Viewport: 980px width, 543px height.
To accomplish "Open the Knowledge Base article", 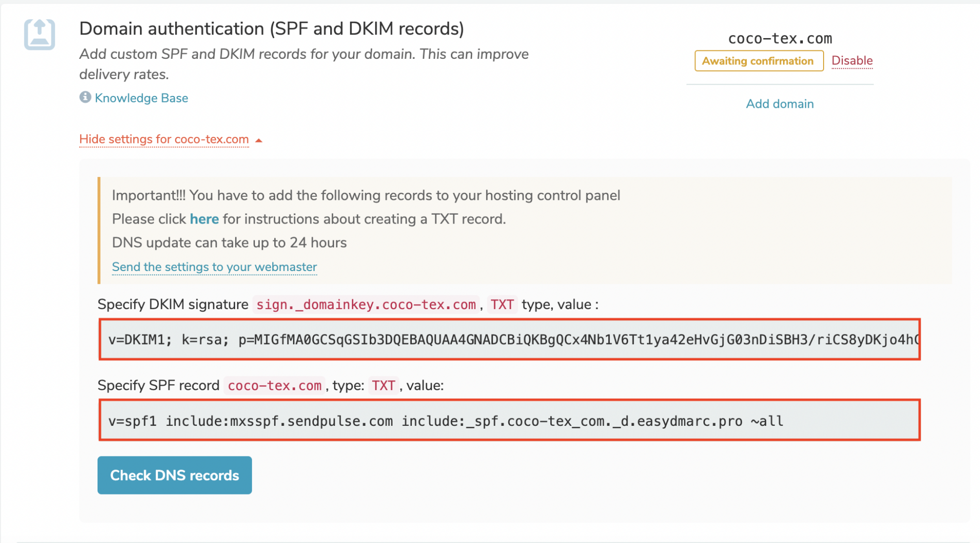I will point(141,98).
